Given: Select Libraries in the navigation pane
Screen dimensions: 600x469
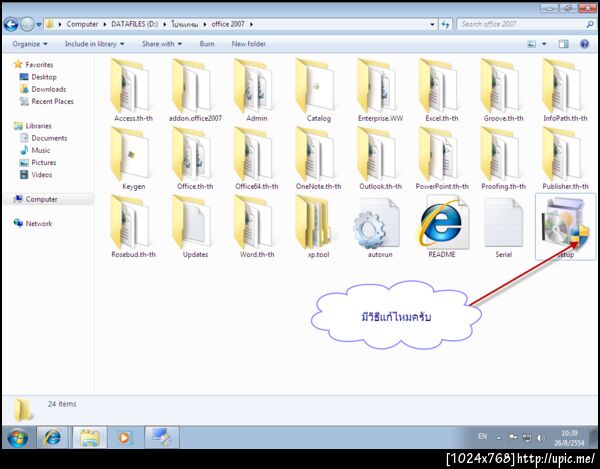Looking at the screenshot, I should [33, 126].
